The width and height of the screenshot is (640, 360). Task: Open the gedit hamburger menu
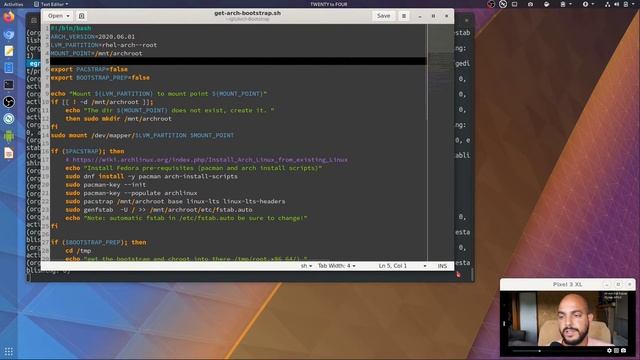click(x=404, y=16)
